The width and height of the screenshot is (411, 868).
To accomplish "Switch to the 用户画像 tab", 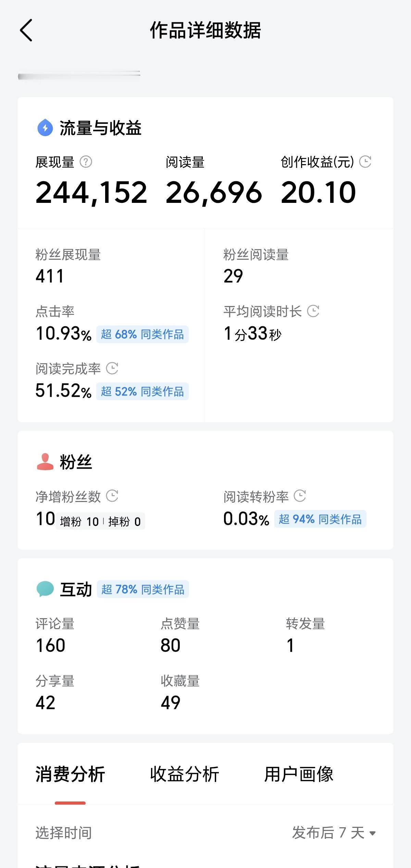I will coord(299,774).
